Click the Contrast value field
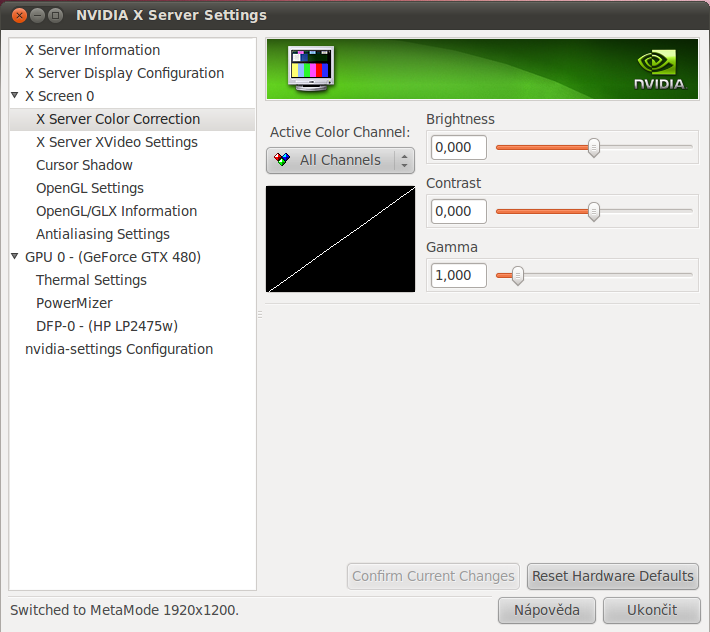 tap(459, 211)
